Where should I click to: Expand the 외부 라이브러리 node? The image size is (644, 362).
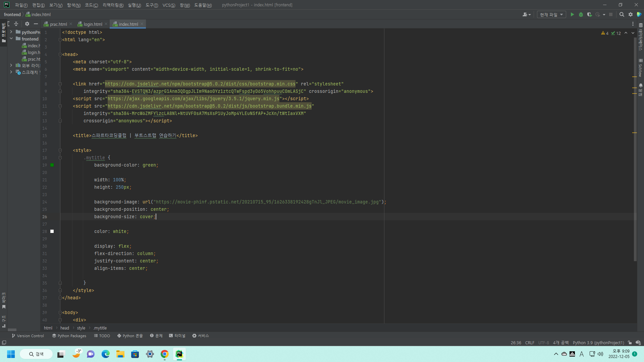(11, 65)
